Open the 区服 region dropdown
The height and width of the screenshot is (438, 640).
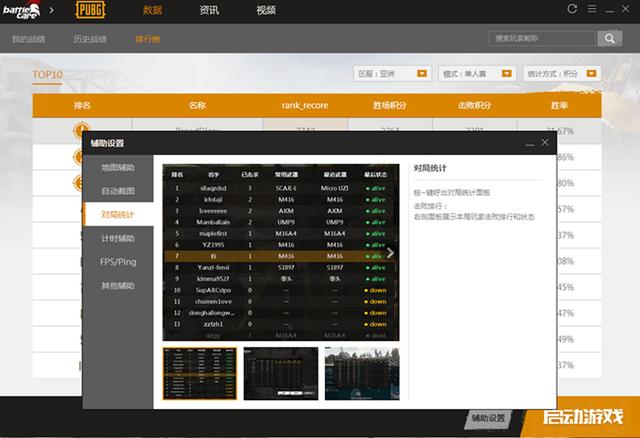click(422, 74)
